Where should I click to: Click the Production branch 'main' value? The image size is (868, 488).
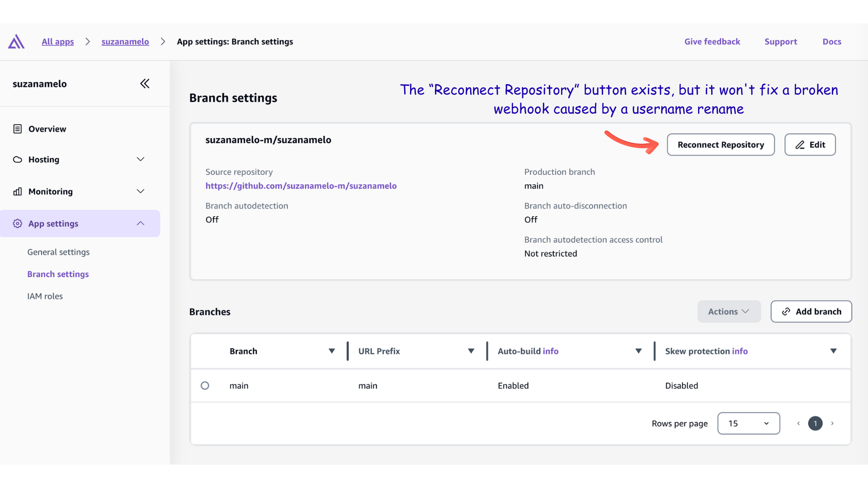[534, 186]
